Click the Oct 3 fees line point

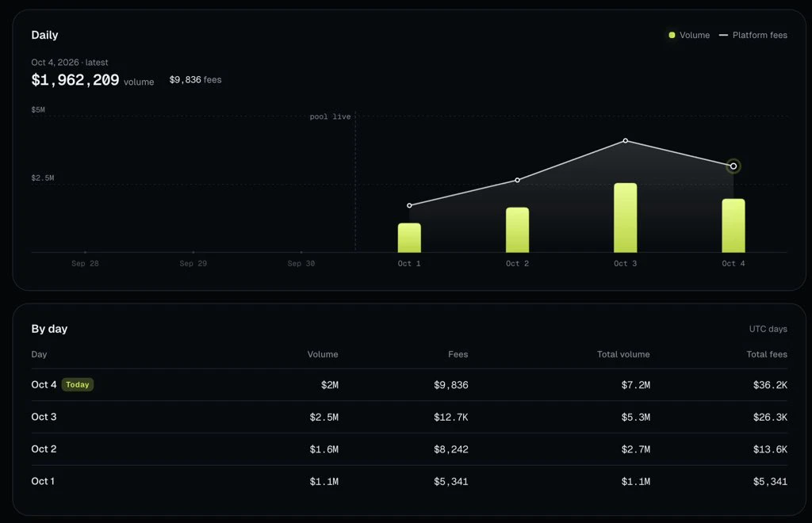[626, 141]
